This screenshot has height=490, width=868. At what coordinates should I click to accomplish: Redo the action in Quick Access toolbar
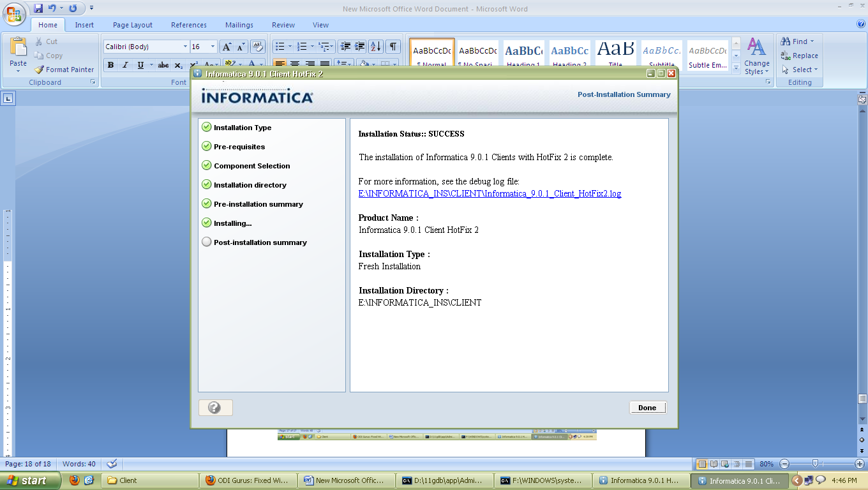pyautogui.click(x=73, y=8)
